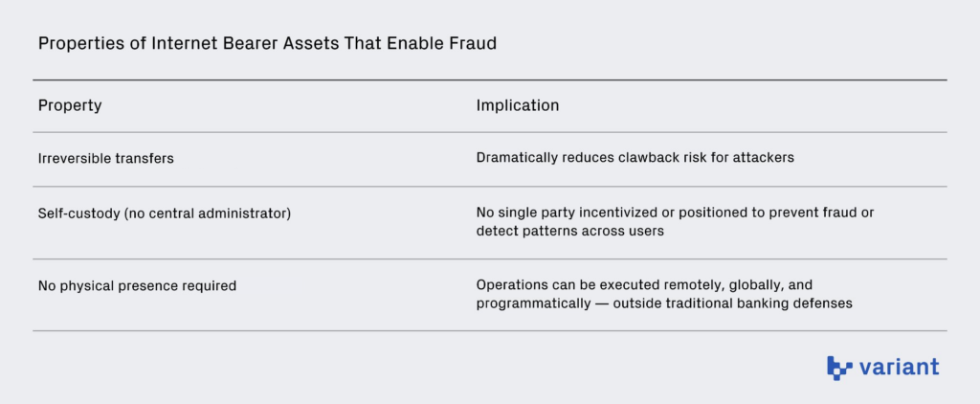Click the "variant" wordmark text
Screen dimensions: 980x404
(x=899, y=367)
